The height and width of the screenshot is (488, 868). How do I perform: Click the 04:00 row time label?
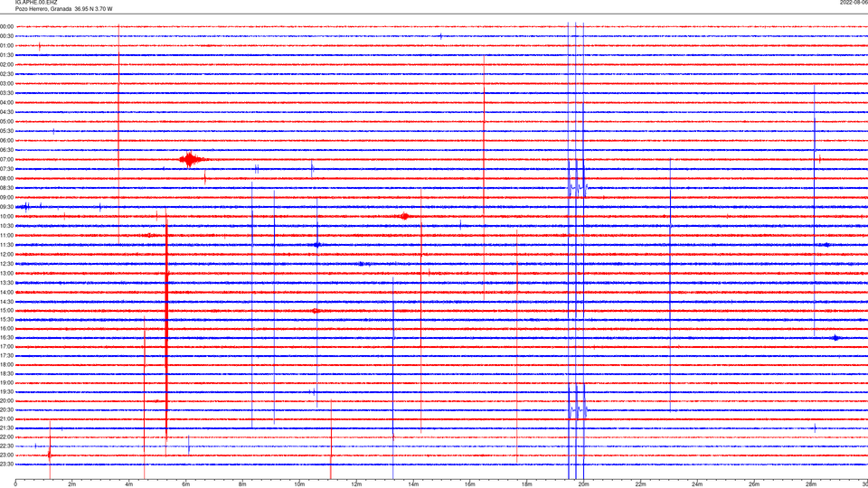(x=6, y=102)
